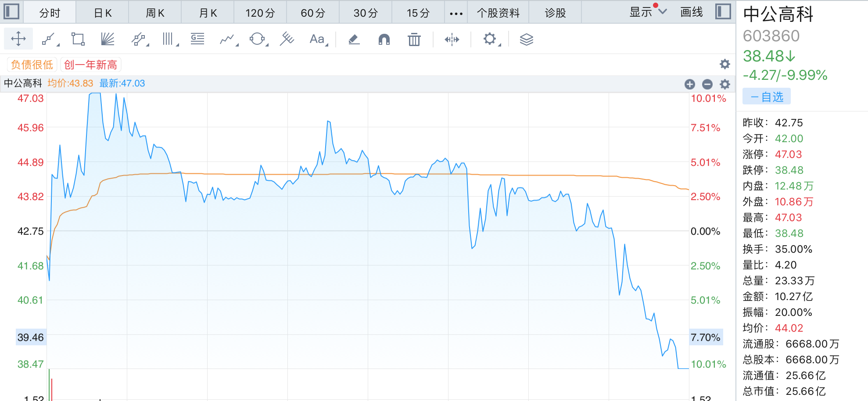Select the crosshair move cursor tool
The width and height of the screenshot is (868, 401).
tap(18, 39)
